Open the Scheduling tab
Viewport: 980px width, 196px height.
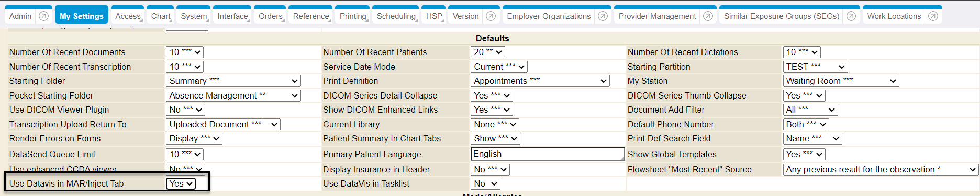[396, 16]
